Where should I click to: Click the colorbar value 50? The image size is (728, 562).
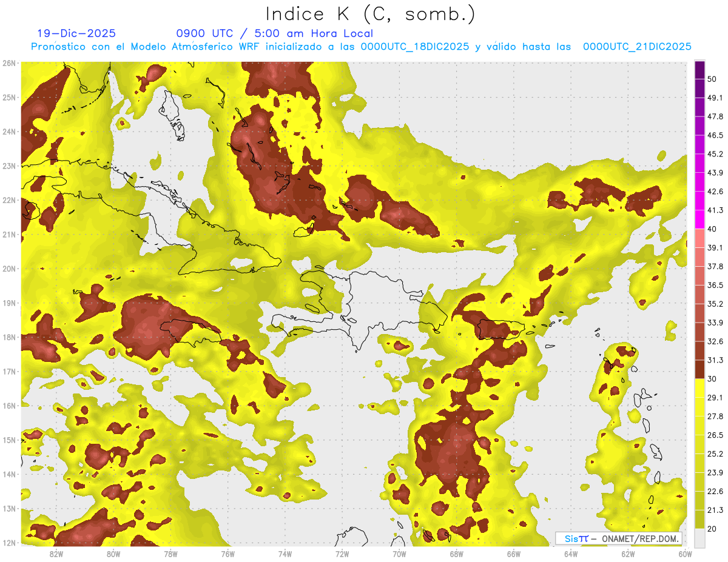click(712, 79)
